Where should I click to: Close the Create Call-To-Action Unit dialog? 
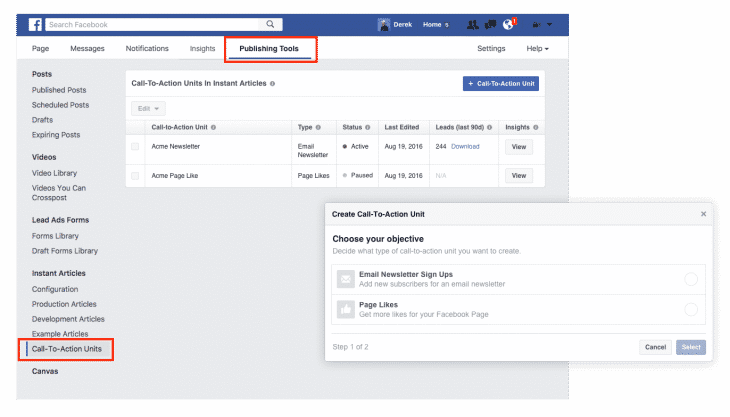[x=703, y=214]
